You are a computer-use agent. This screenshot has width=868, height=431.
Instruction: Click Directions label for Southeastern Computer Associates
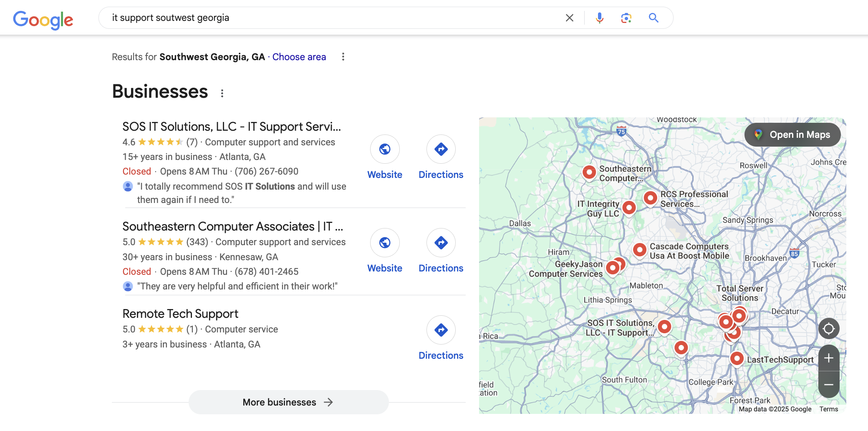click(x=441, y=268)
